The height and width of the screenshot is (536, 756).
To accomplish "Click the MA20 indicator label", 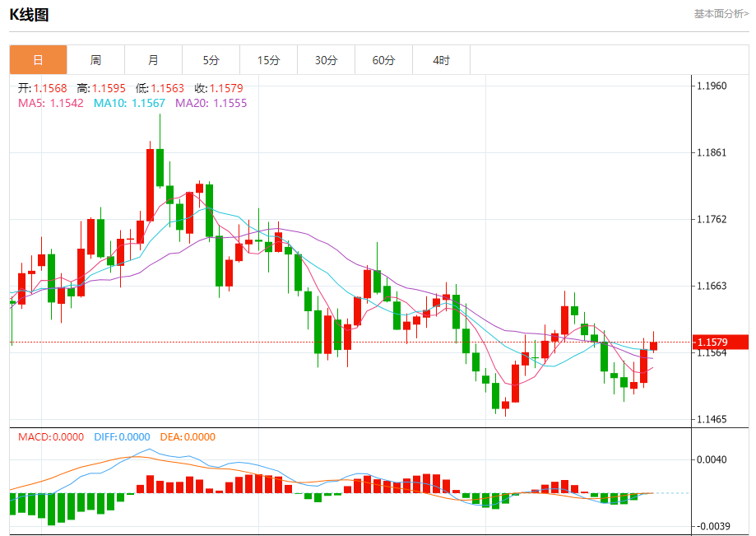I will [x=211, y=103].
